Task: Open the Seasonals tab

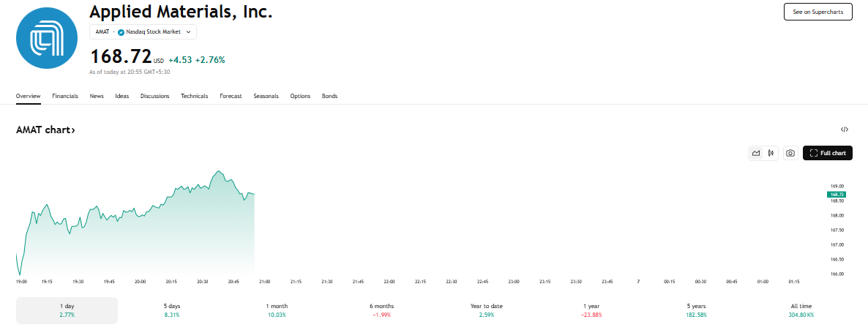Action: pyautogui.click(x=266, y=97)
